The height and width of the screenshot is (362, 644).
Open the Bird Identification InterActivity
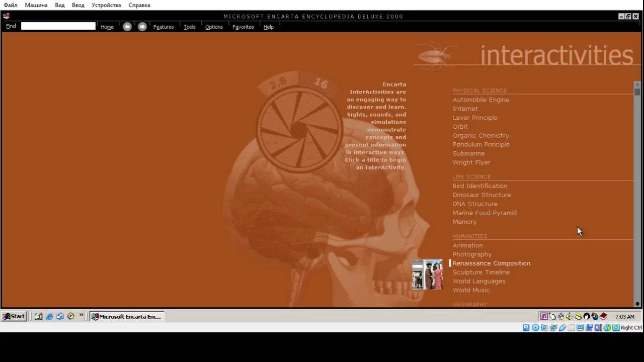coord(480,186)
